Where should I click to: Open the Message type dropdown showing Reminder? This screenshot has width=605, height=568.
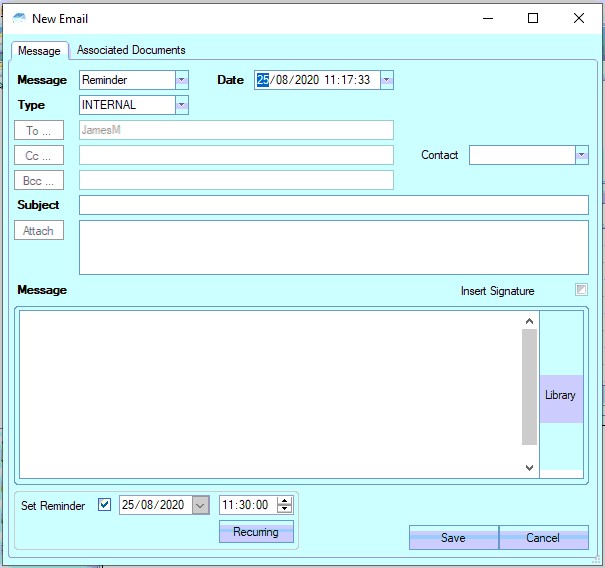(181, 80)
